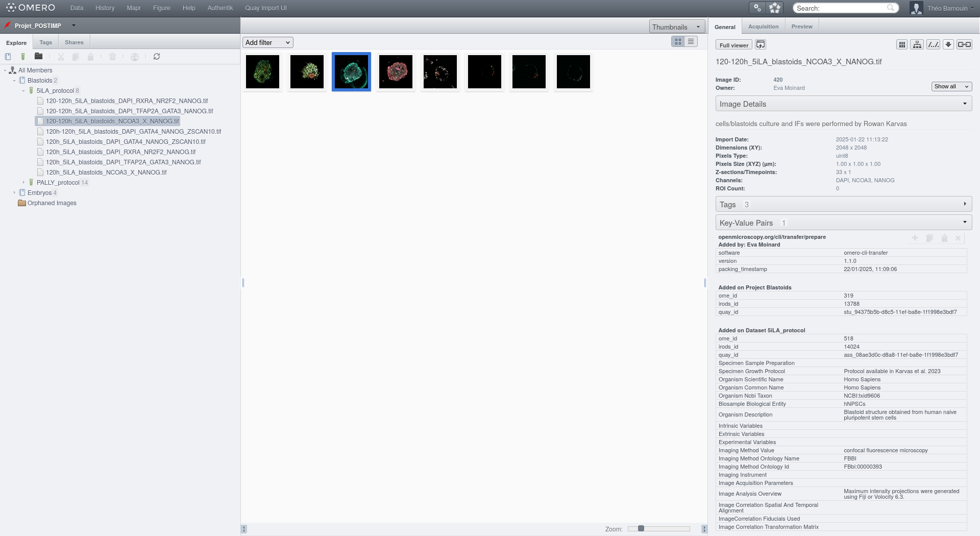Image resolution: width=980 pixels, height=536 pixels.
Task: Open the activities gears icon in header
Action: coord(757,8)
